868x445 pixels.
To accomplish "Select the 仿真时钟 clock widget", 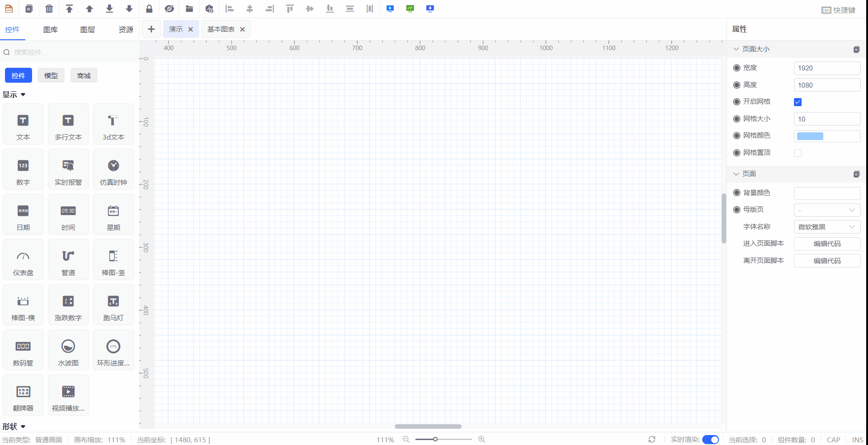I will (x=113, y=169).
